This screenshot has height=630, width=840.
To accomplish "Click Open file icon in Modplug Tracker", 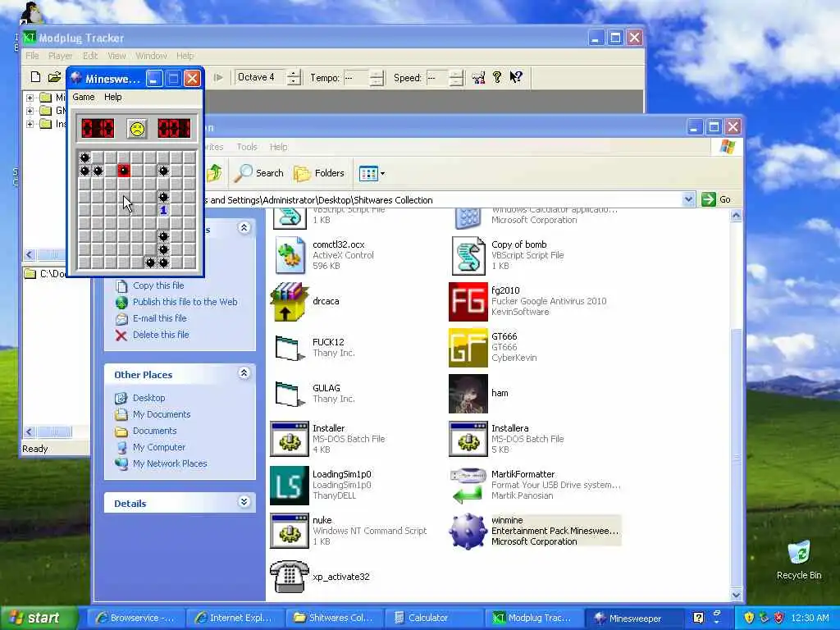I will click(x=54, y=77).
